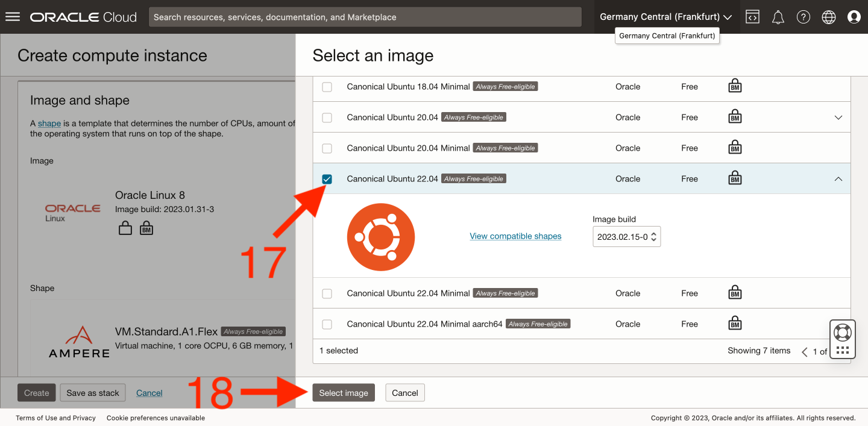Open the Image build version dropdown

(626, 237)
